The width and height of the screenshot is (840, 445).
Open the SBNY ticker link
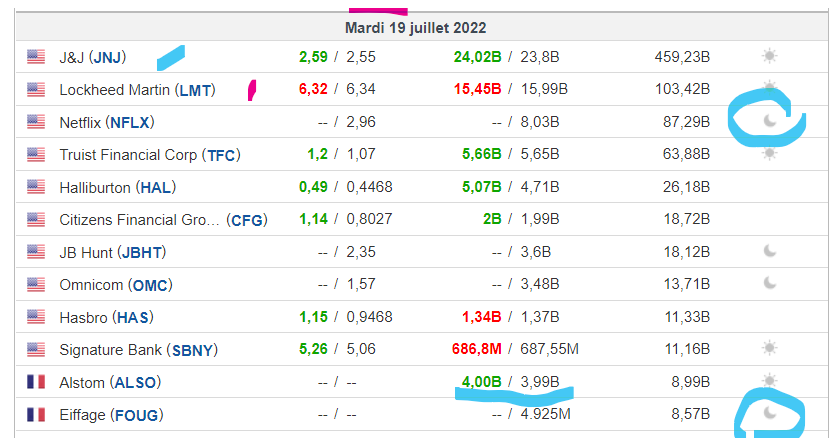click(192, 350)
